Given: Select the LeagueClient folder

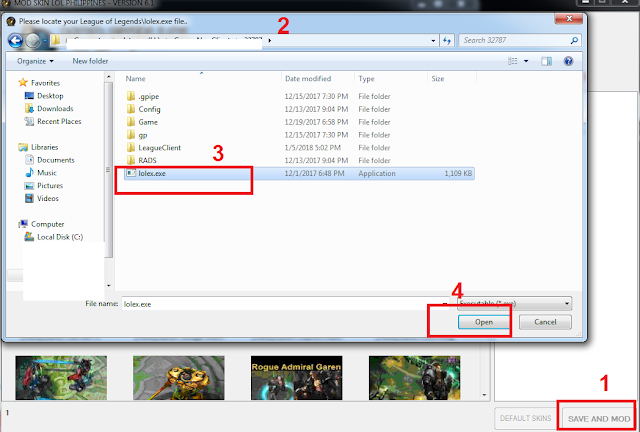Looking at the screenshot, I should tap(153, 147).
